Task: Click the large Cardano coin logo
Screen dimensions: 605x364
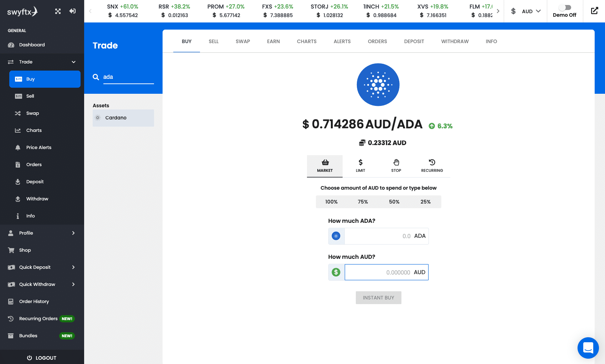Action: pos(378,84)
